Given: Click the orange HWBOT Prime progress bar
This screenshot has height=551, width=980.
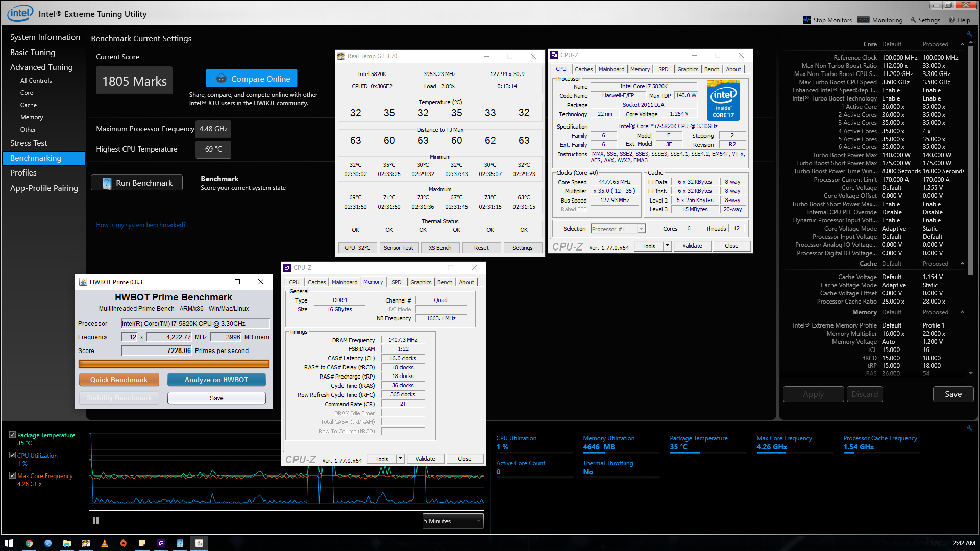Looking at the screenshot, I should (x=174, y=364).
